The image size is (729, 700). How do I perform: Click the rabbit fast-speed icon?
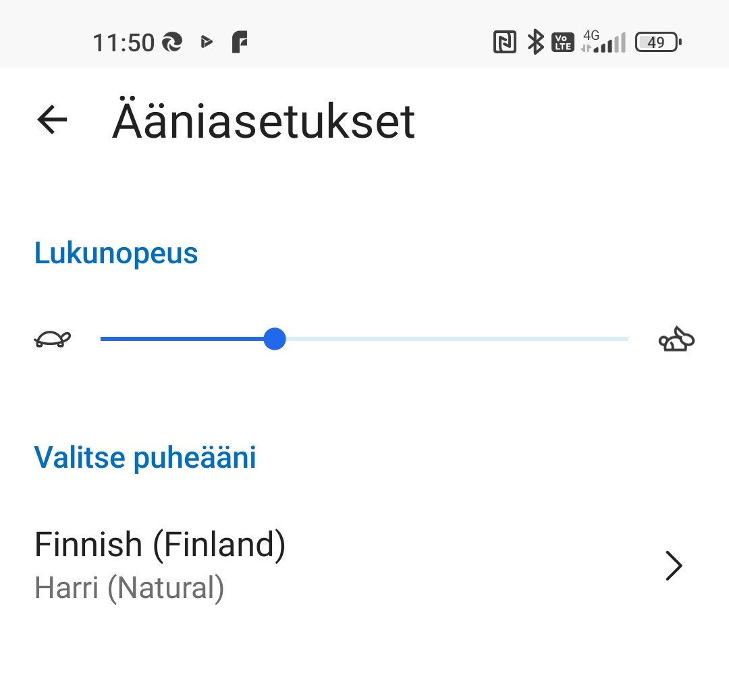(x=676, y=339)
